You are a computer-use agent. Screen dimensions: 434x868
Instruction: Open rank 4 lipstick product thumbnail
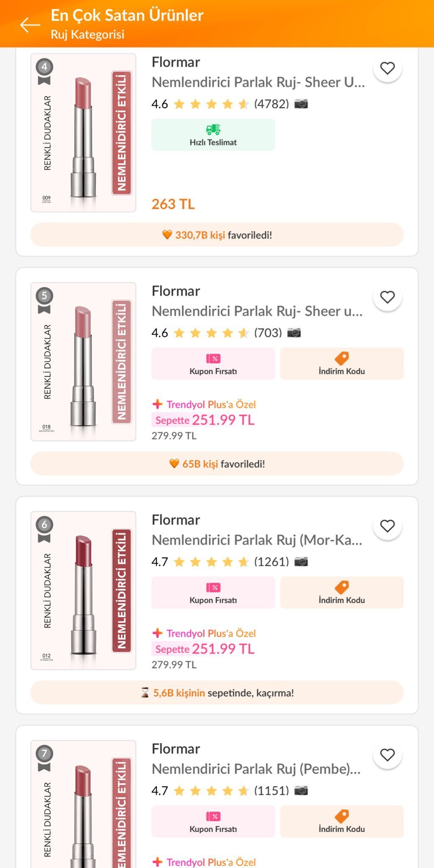coord(84,133)
